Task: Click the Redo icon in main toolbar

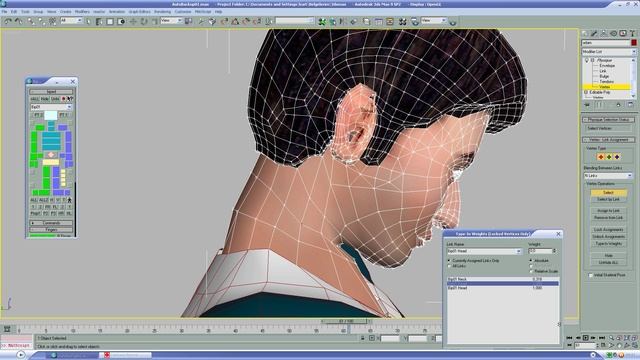Action: [19, 21]
